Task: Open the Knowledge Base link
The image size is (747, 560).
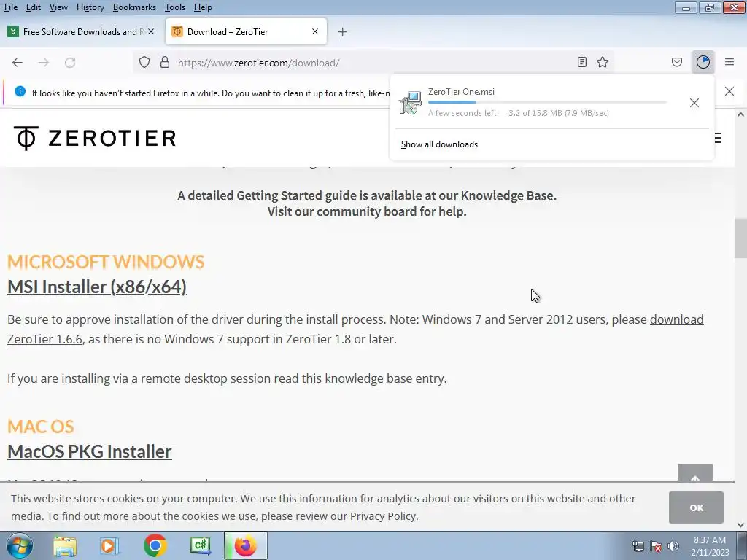Action: pyautogui.click(x=507, y=195)
